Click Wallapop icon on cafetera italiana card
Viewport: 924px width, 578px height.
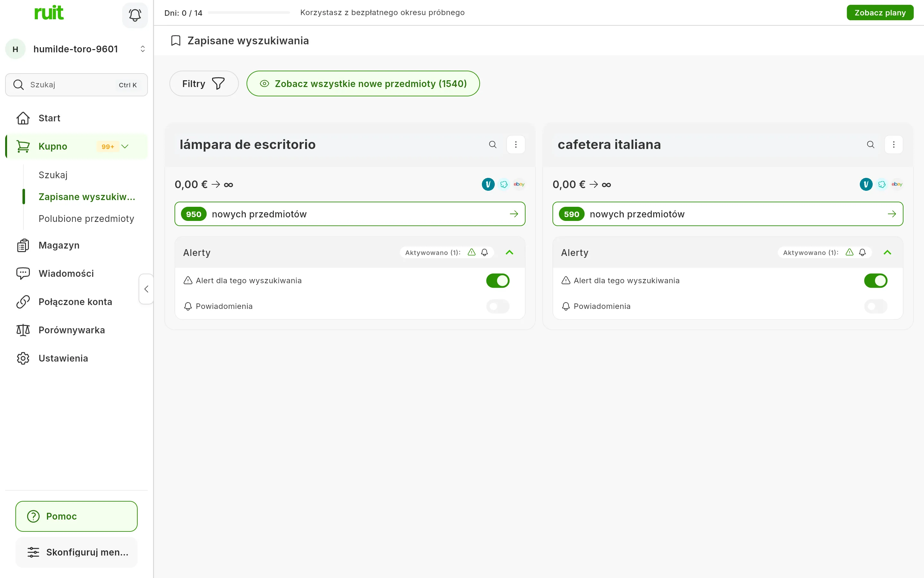882,184
